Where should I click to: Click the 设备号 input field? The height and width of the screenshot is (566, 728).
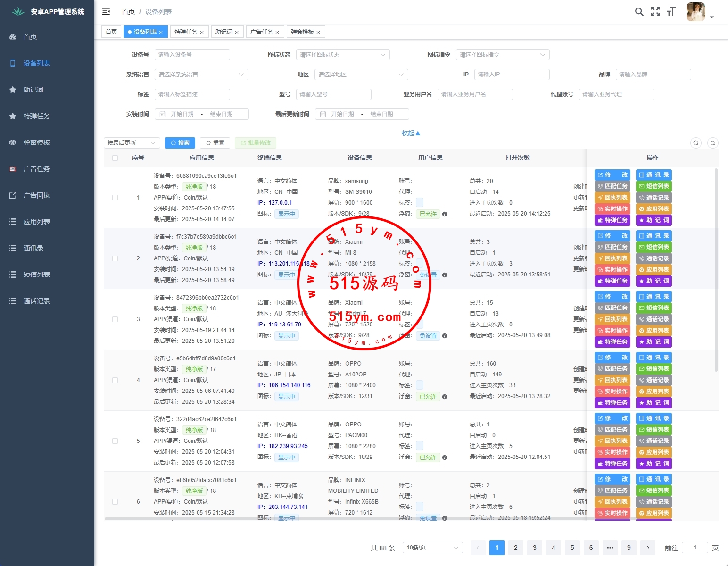click(192, 55)
